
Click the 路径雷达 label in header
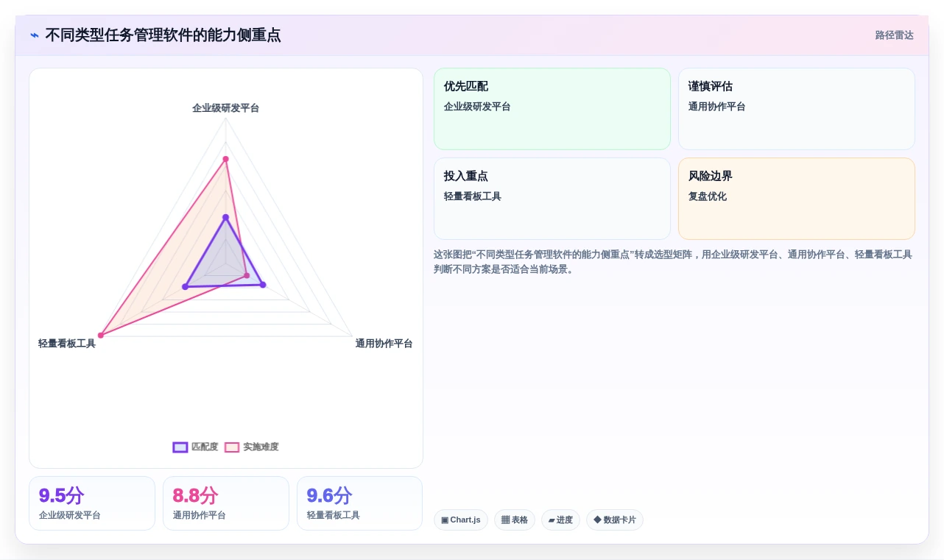(x=895, y=35)
